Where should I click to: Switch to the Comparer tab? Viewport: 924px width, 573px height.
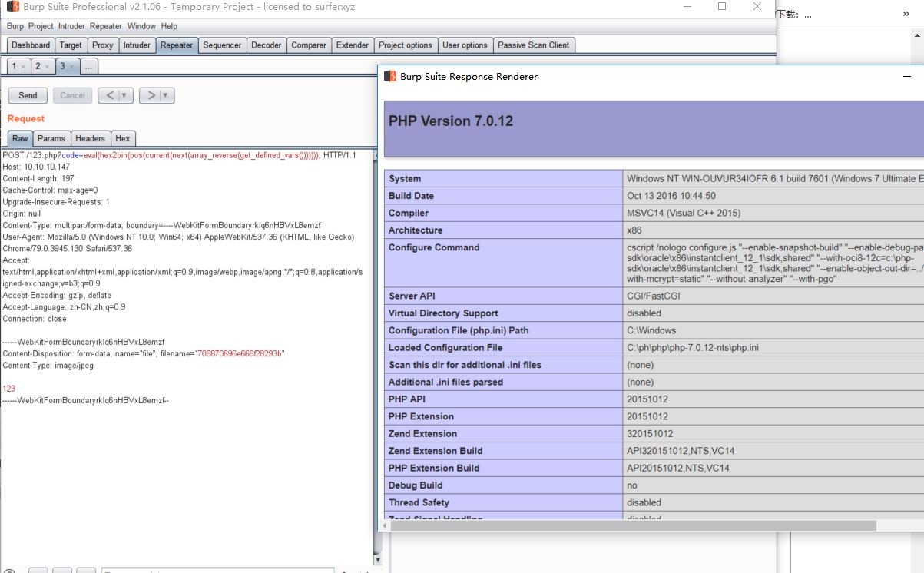pos(309,45)
